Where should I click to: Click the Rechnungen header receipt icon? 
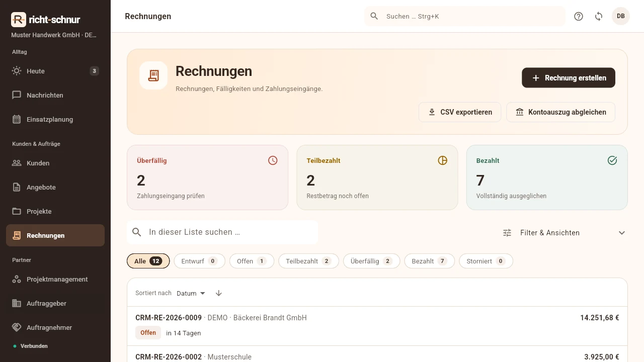[153, 75]
